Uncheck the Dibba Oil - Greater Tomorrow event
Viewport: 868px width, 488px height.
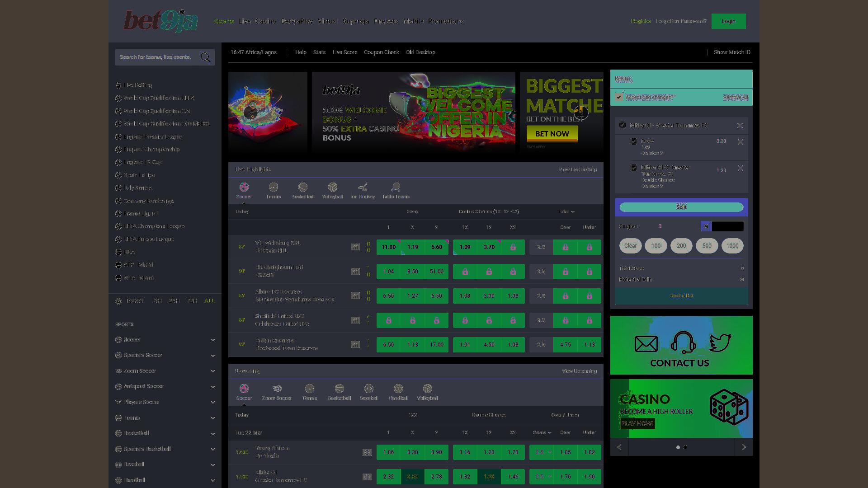pos(623,125)
